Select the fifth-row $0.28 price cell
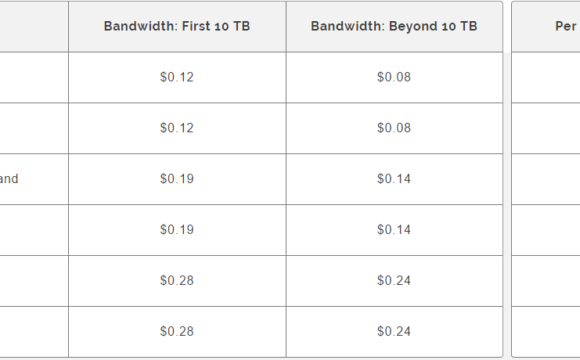This screenshot has width=580, height=360. pyautogui.click(x=177, y=281)
